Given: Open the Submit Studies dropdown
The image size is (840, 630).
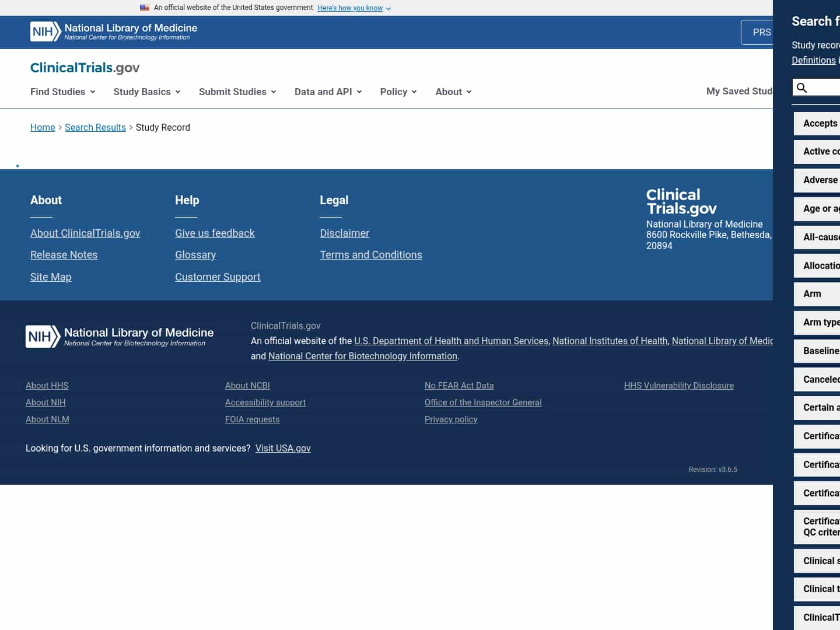Looking at the screenshot, I should 237,92.
